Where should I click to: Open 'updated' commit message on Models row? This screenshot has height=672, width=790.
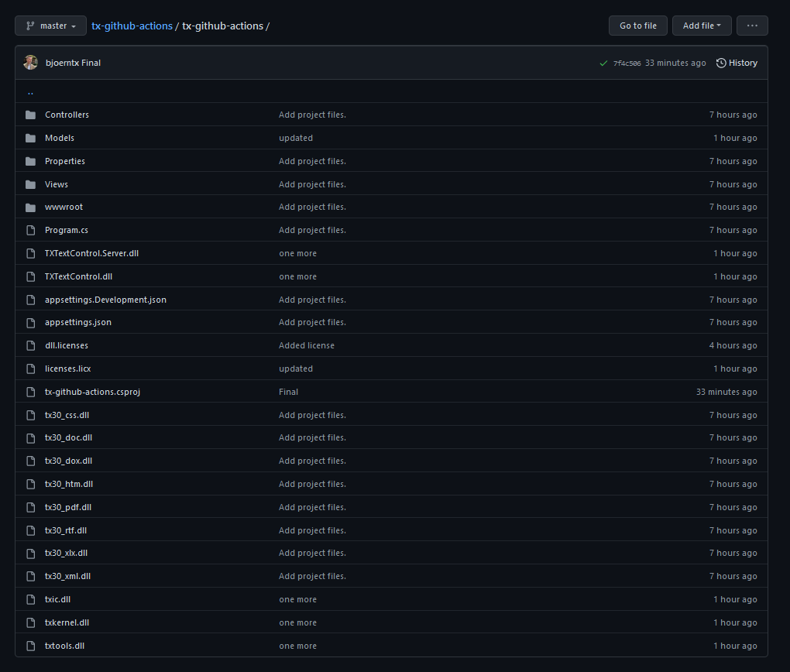point(296,138)
